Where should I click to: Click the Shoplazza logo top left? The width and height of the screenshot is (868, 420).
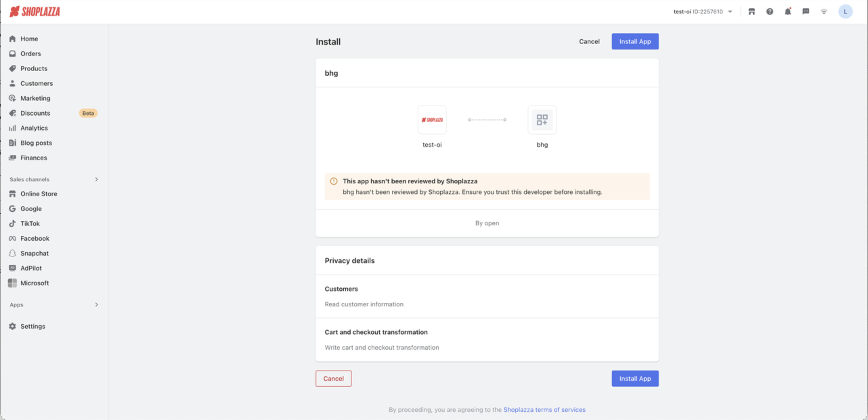coord(35,11)
